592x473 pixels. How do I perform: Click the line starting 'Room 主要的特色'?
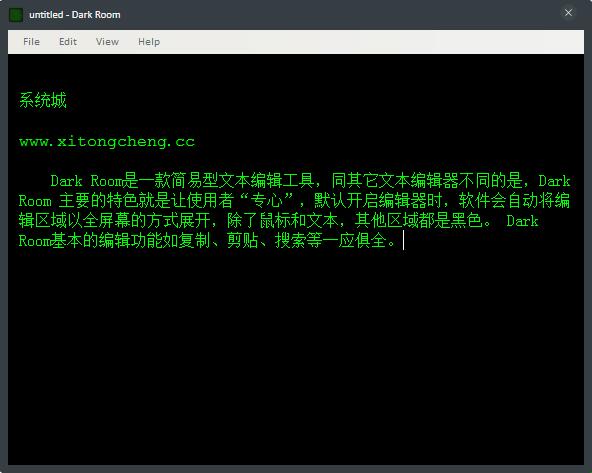[294, 200]
